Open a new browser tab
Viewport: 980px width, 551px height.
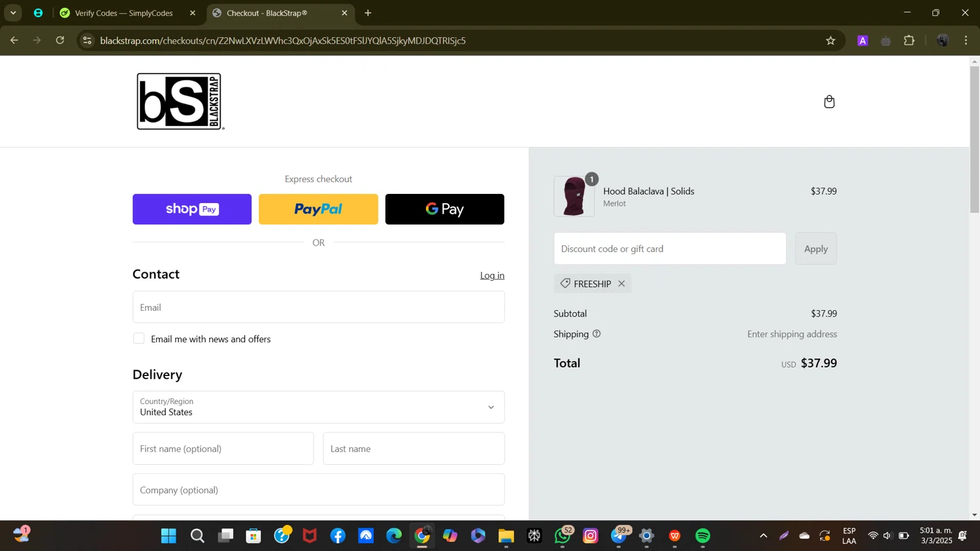pyautogui.click(x=368, y=13)
